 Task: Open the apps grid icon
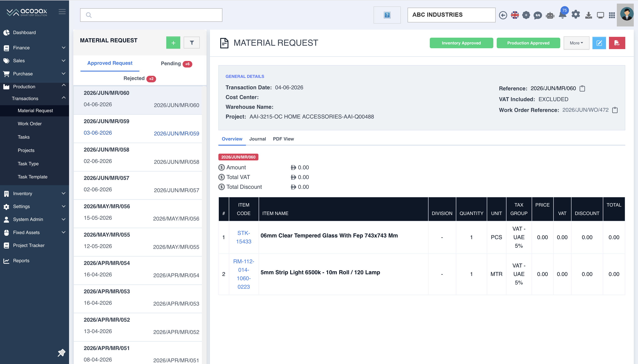(x=612, y=15)
